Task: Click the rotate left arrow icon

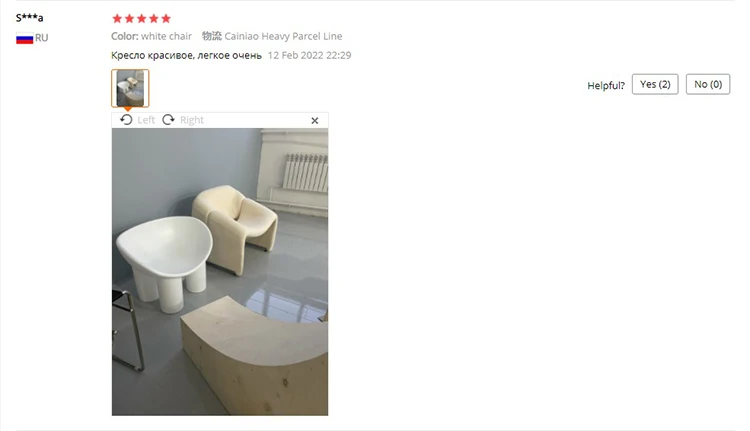Action: pos(126,120)
